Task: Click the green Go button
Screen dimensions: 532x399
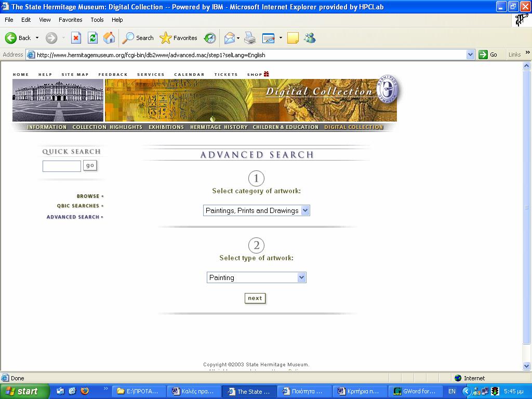Action: click(x=488, y=55)
